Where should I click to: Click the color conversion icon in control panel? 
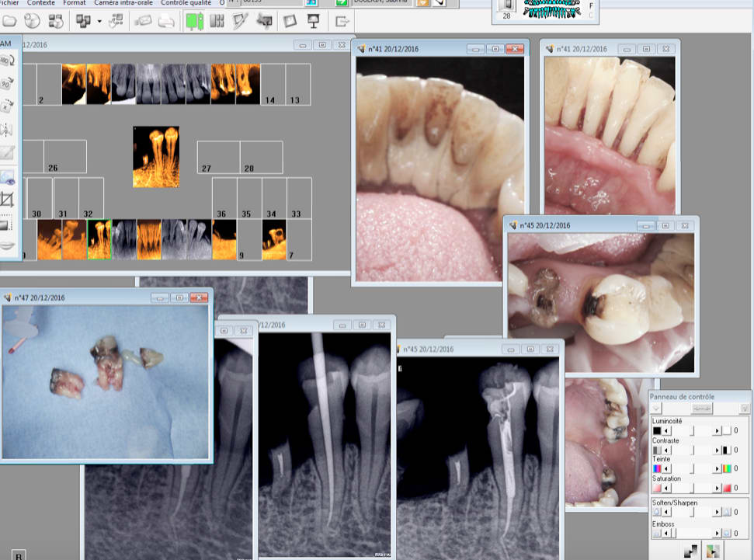pyautogui.click(x=714, y=551)
